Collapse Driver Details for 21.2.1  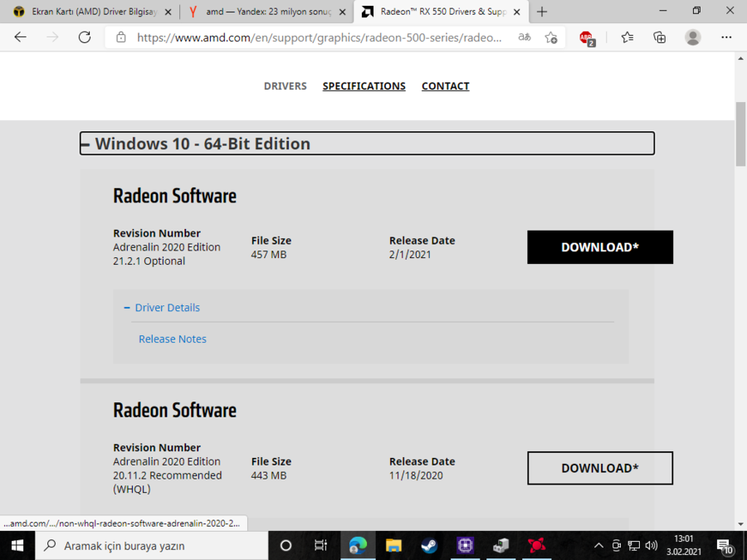162,308
